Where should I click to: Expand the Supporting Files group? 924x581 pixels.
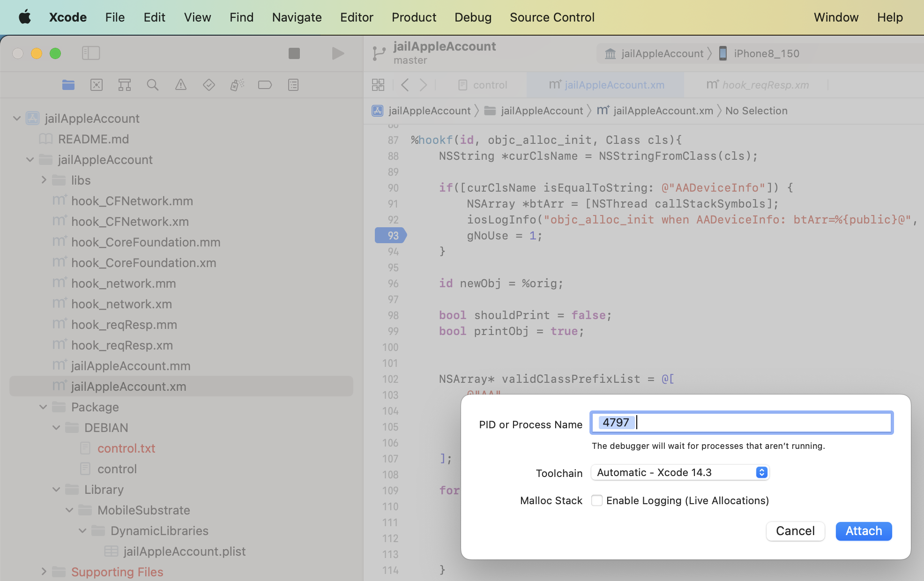[44, 572]
